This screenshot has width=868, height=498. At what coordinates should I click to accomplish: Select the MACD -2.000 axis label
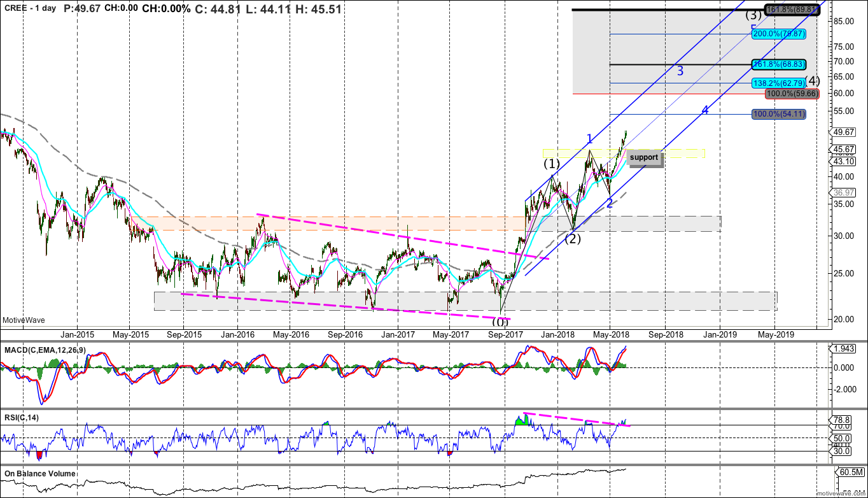pos(844,389)
